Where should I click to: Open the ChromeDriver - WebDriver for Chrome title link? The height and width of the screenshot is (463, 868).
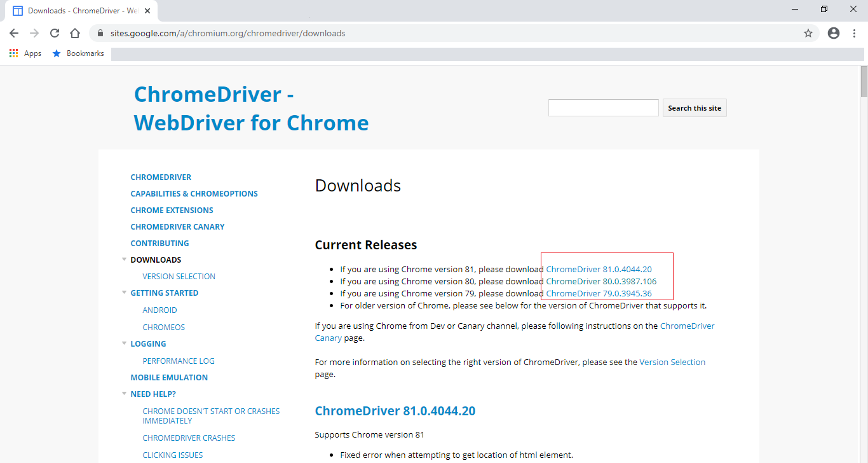click(x=251, y=108)
